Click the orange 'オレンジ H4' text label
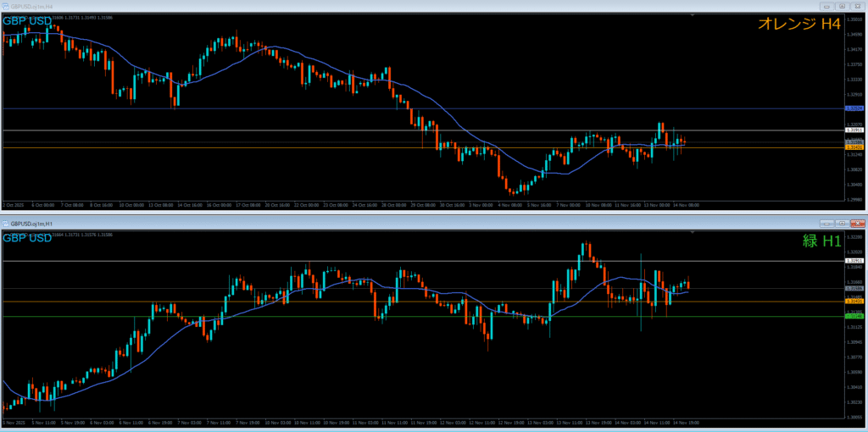This screenshot has height=432, width=868. click(x=798, y=25)
